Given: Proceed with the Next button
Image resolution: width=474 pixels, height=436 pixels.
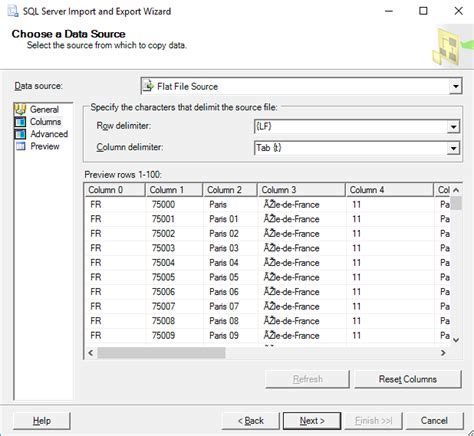Looking at the screenshot, I should (x=312, y=421).
